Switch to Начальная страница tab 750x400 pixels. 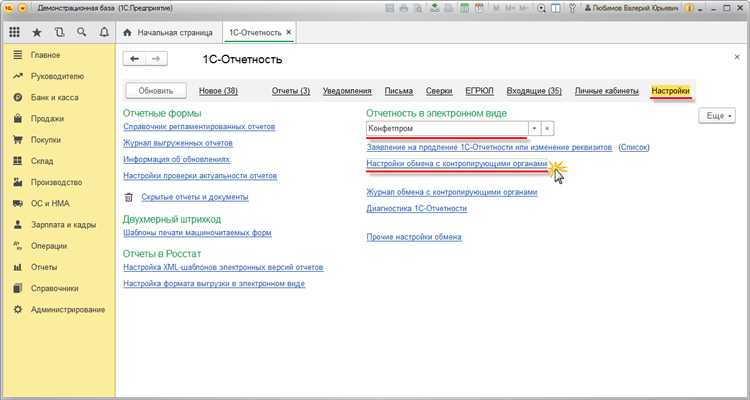[x=168, y=33]
